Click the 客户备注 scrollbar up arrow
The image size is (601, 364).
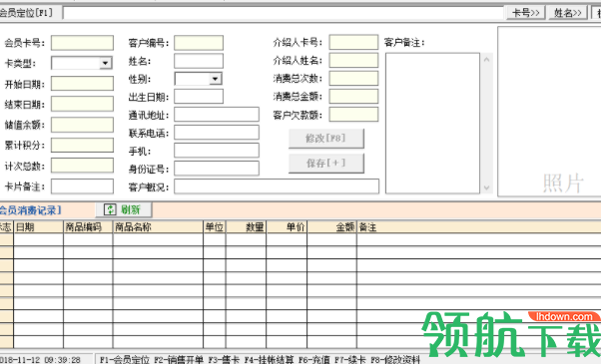(487, 59)
